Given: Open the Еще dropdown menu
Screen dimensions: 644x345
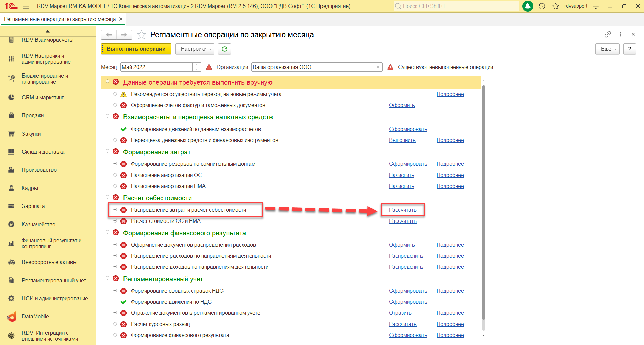Looking at the screenshot, I should point(607,49).
